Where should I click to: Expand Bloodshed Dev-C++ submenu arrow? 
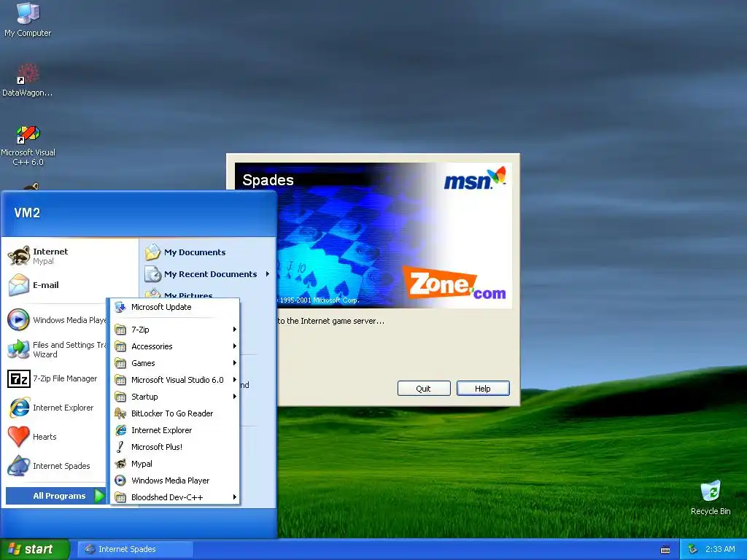[x=235, y=497]
